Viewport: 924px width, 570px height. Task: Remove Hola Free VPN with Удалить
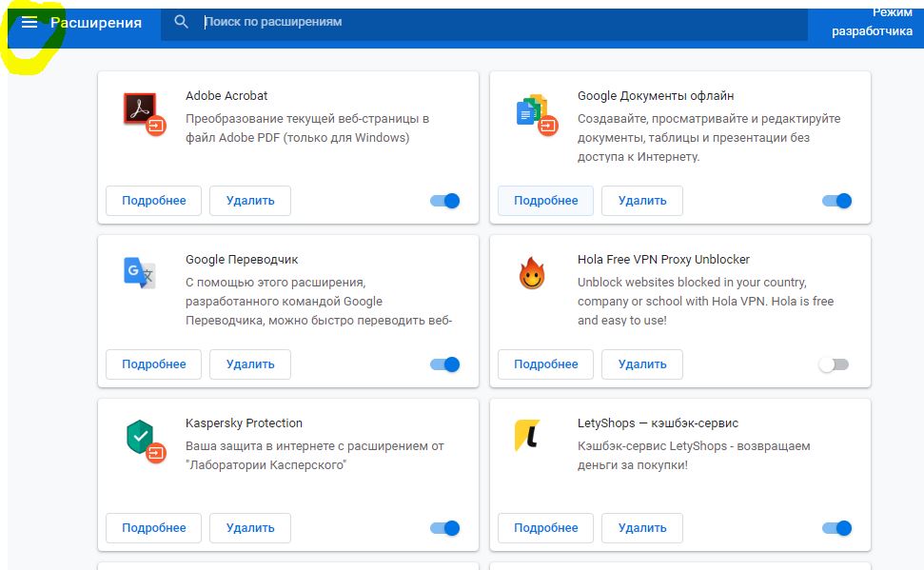tap(642, 364)
